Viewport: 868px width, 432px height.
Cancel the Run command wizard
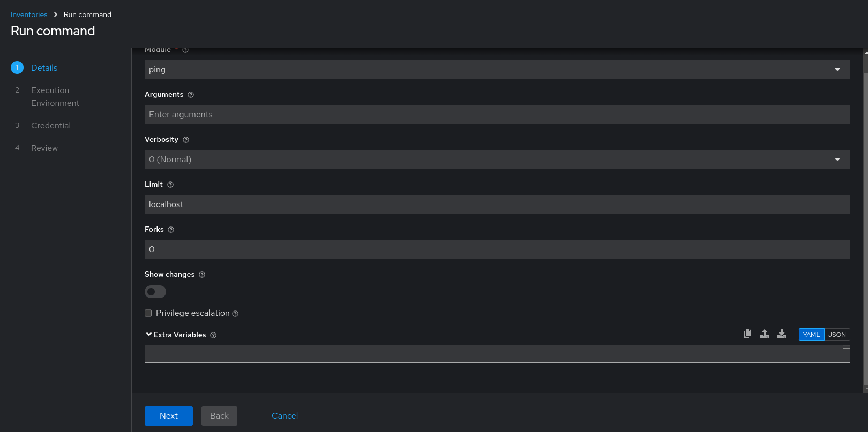coord(285,416)
